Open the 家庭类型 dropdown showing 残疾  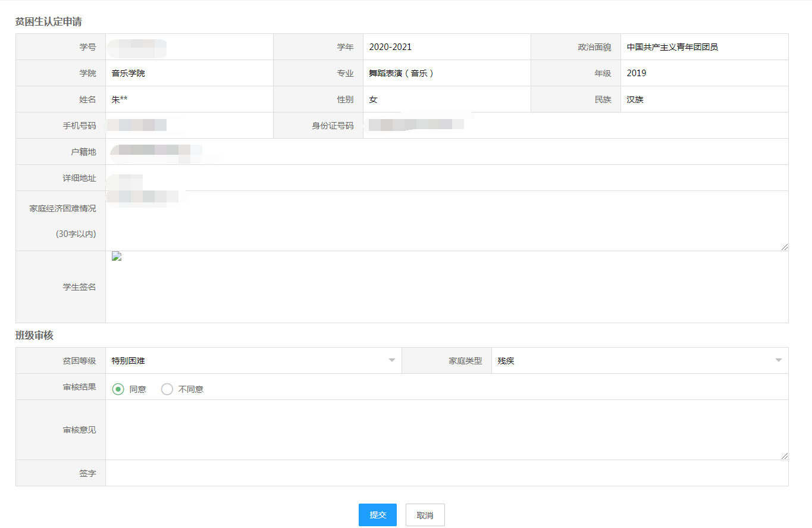coord(639,361)
